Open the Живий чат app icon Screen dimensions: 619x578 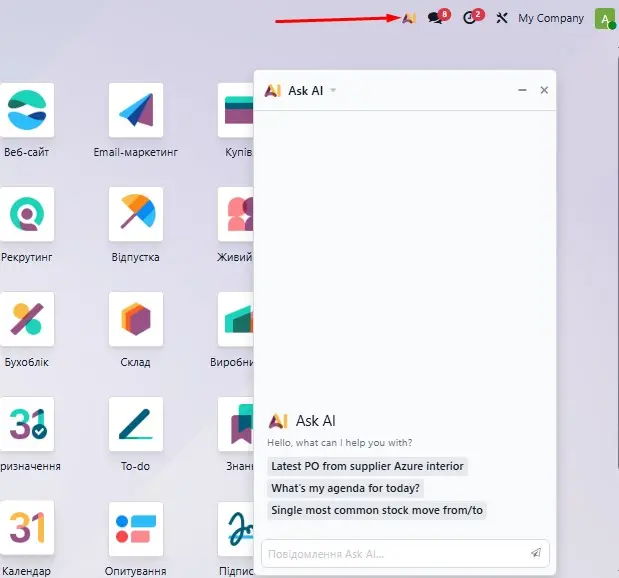click(236, 214)
